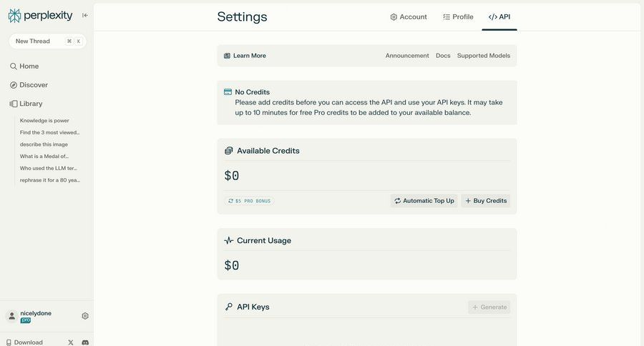644x346 pixels.
Task: Click the Available Credits $0 value
Action: point(232,176)
